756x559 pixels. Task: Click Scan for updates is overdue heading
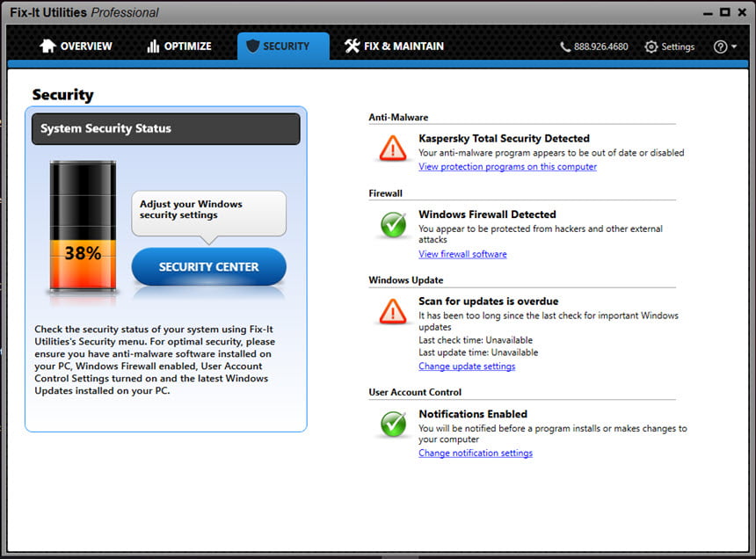[489, 301]
